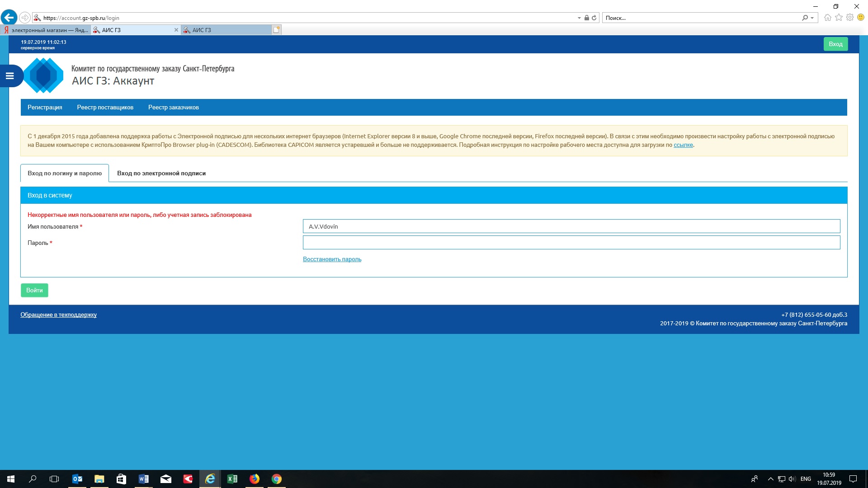
Task: Open Регистрация menu item
Action: [45, 107]
